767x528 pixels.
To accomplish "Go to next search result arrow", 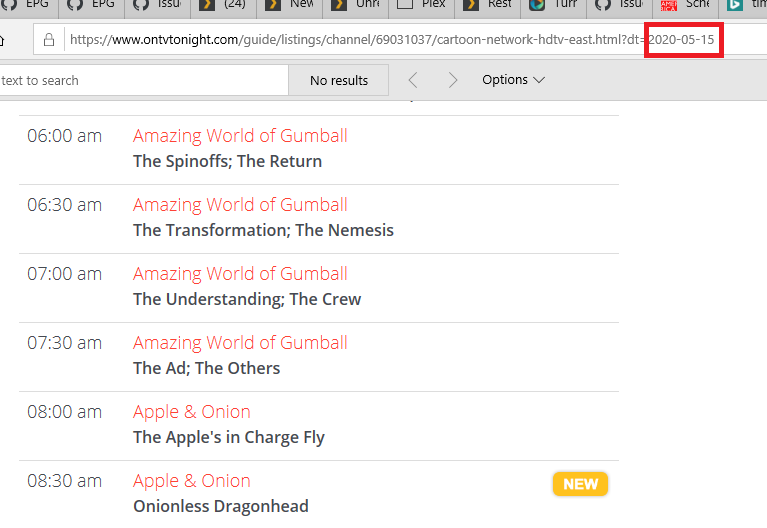I will [453, 80].
